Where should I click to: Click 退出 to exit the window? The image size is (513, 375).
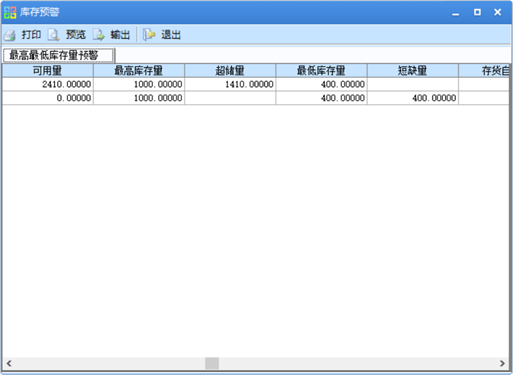tap(171, 35)
